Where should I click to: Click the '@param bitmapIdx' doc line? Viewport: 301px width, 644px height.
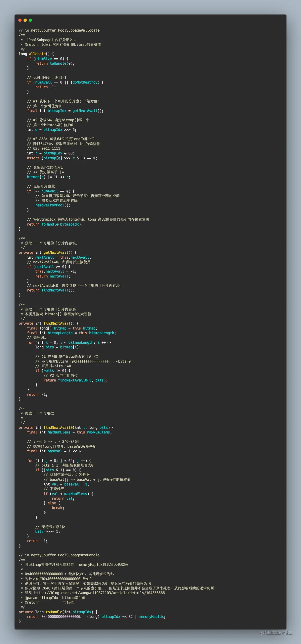coord(53,598)
